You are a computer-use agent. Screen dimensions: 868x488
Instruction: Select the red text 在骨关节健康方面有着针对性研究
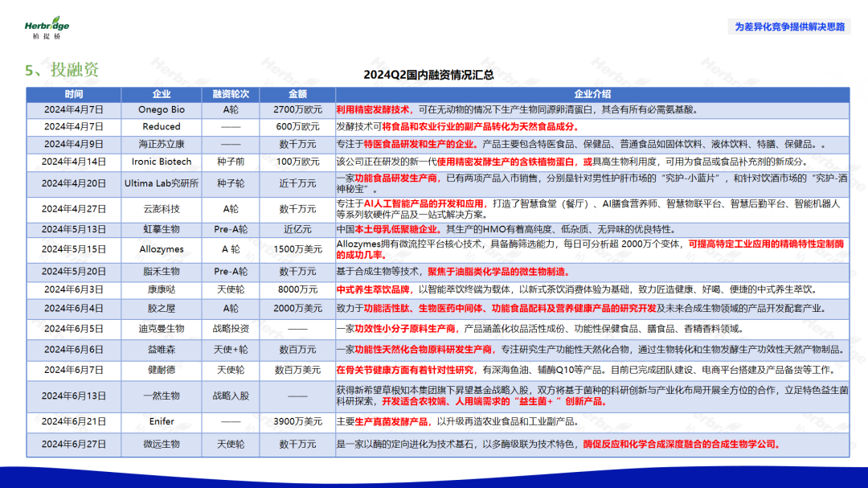[404, 370]
